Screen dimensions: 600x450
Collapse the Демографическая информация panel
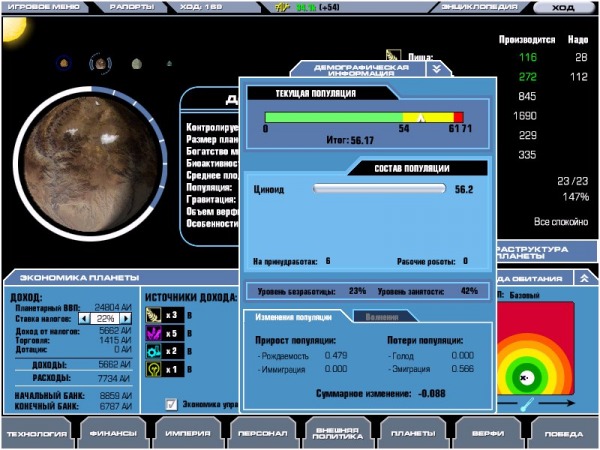click(436, 69)
